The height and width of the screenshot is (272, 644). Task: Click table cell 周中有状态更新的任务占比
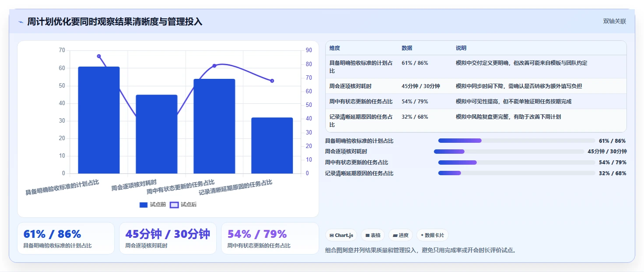pos(361,102)
